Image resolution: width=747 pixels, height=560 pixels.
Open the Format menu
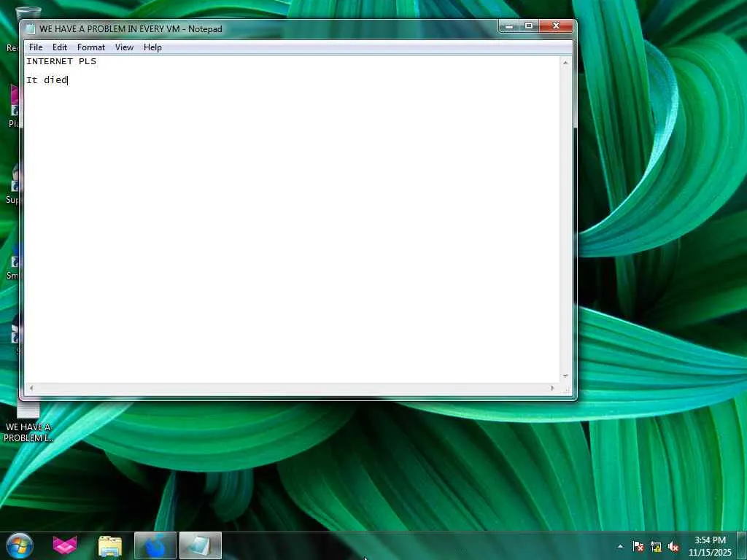(x=91, y=47)
